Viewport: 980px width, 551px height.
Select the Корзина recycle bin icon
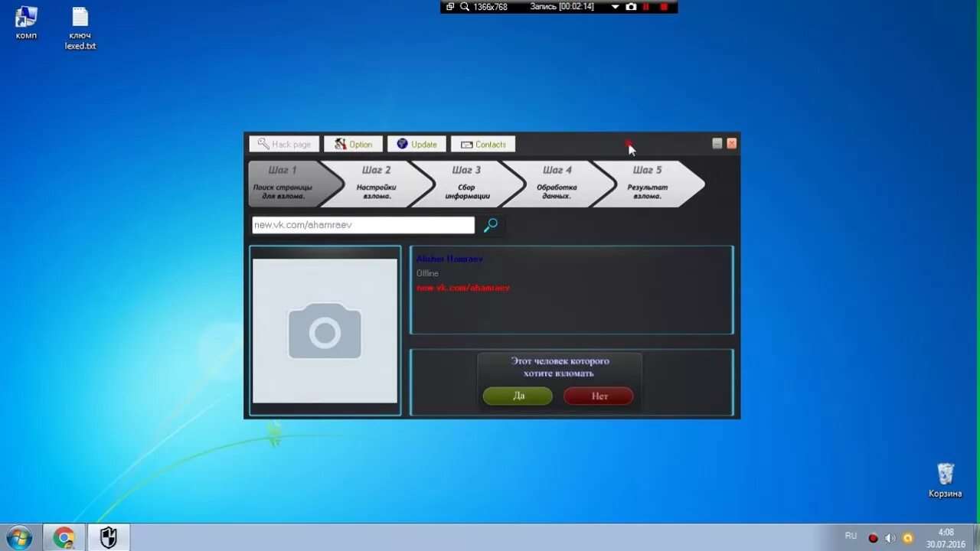coord(946,481)
